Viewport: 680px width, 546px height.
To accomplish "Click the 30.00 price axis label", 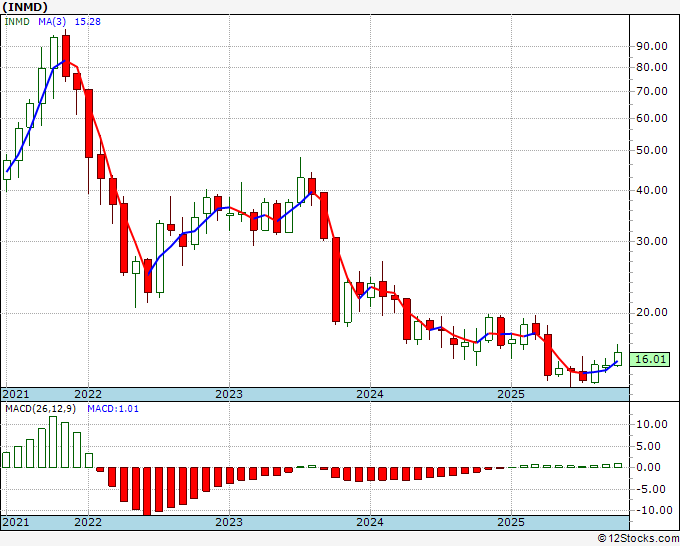I will coord(651,241).
